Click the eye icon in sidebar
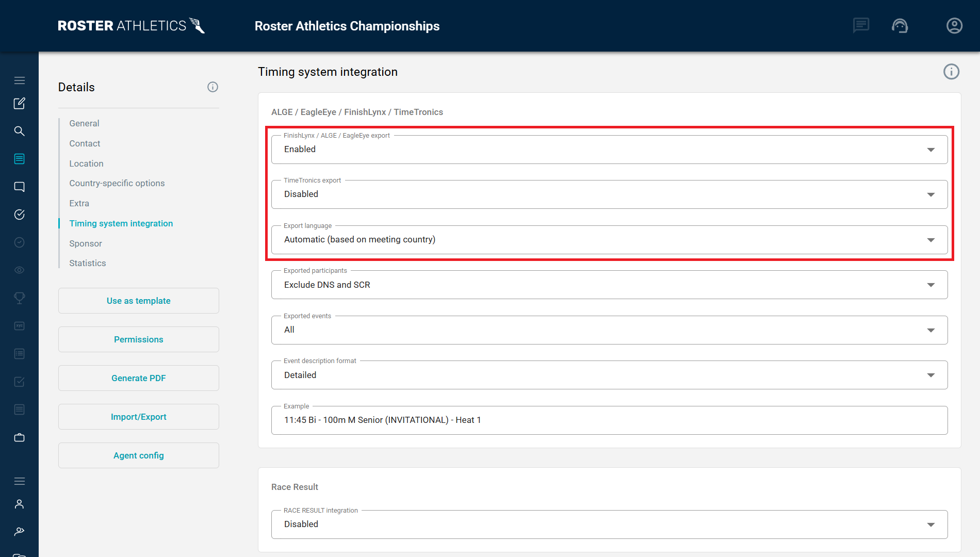The image size is (980, 557). coord(19,270)
